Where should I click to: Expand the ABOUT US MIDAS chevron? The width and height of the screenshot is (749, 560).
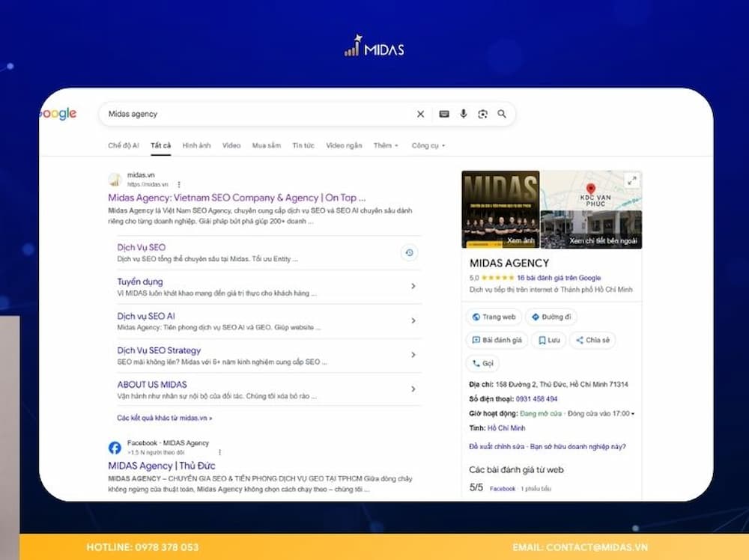pos(413,389)
